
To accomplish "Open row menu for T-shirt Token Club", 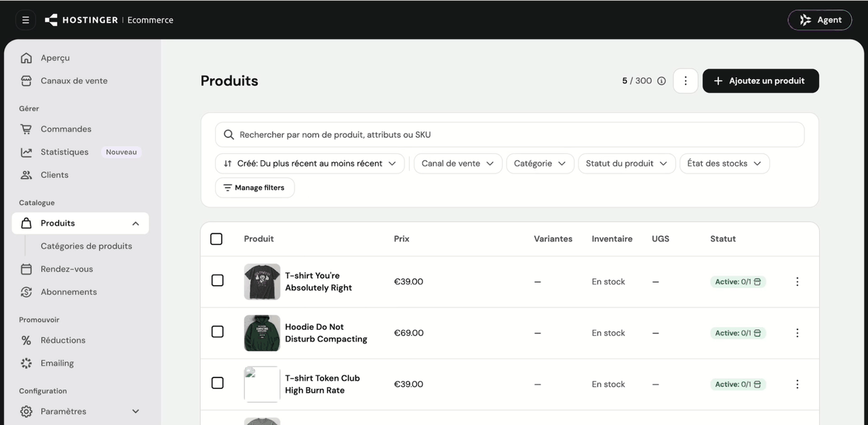I will pos(797,384).
